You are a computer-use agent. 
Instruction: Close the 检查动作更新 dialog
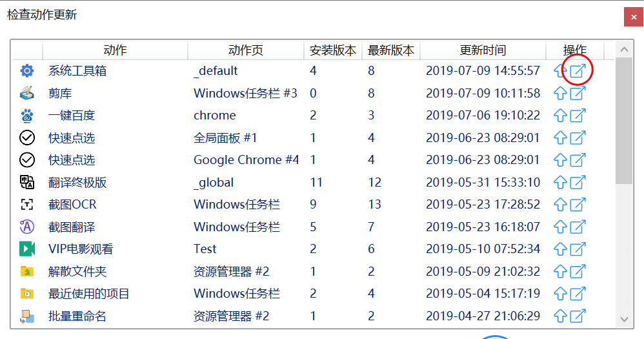click(x=633, y=17)
